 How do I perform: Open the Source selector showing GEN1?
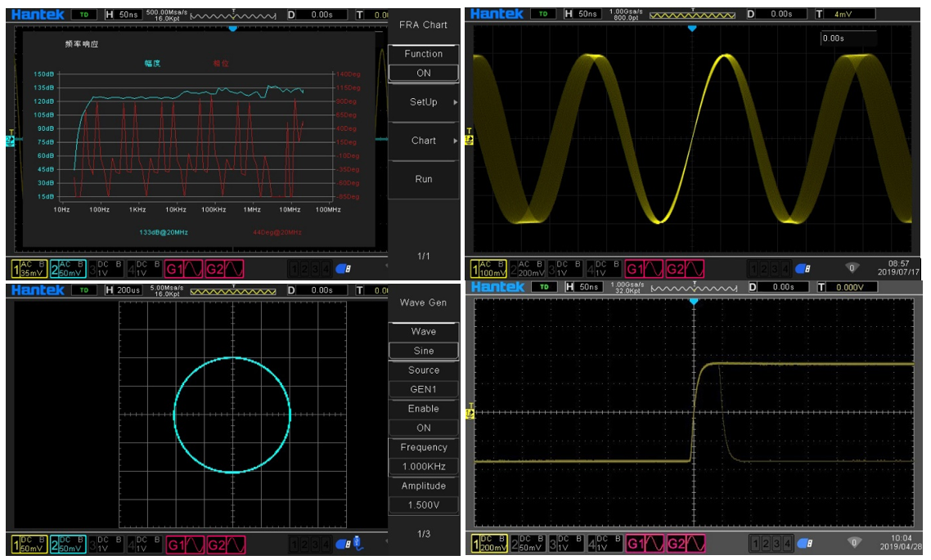tap(423, 389)
